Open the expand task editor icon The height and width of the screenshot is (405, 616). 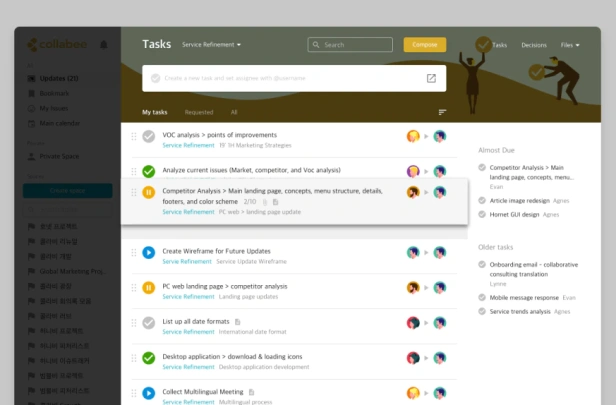[x=431, y=78]
